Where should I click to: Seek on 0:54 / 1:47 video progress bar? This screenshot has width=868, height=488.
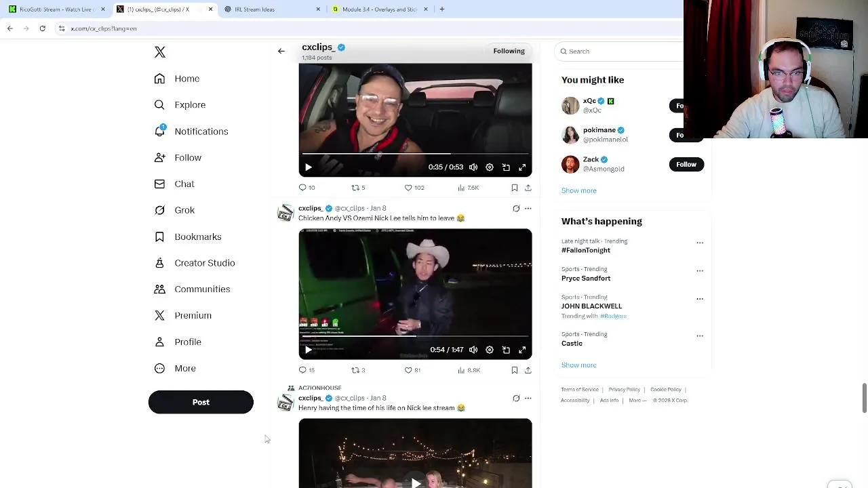pos(415,335)
